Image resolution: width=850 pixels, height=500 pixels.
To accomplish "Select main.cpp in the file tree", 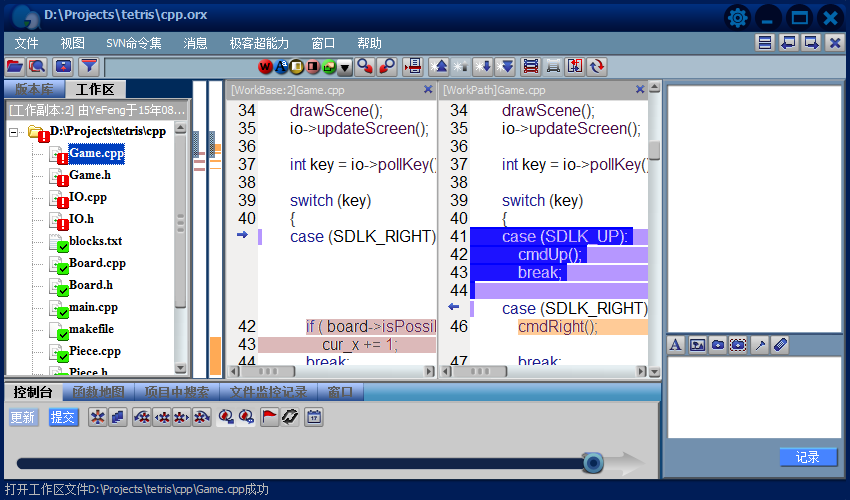I will tap(93, 307).
